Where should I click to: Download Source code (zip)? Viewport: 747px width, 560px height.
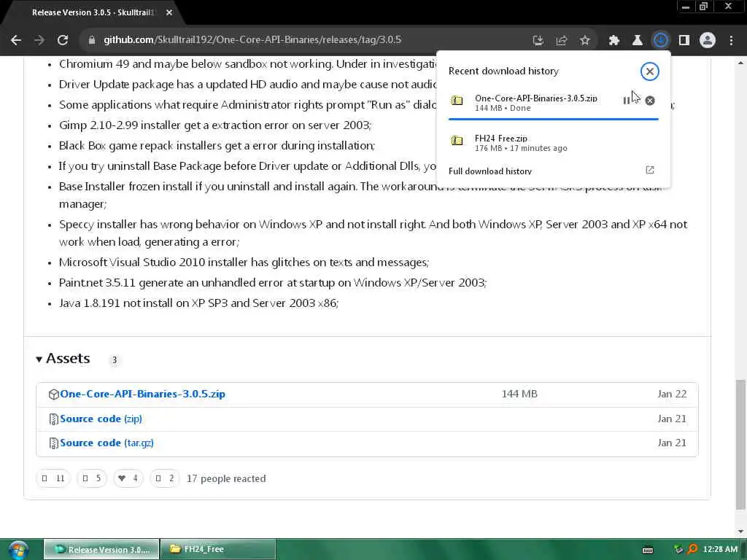pos(101,419)
